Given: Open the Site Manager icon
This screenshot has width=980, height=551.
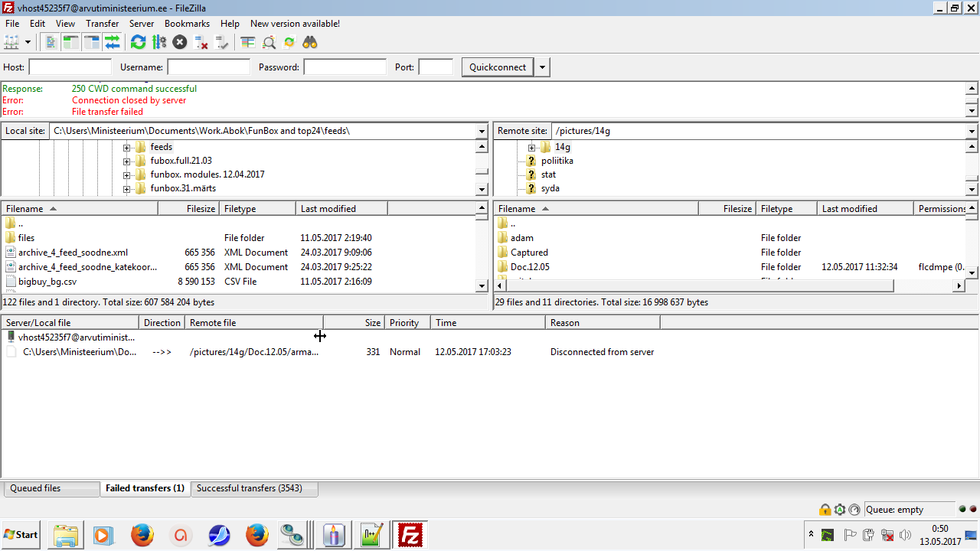Looking at the screenshot, I should coord(11,42).
